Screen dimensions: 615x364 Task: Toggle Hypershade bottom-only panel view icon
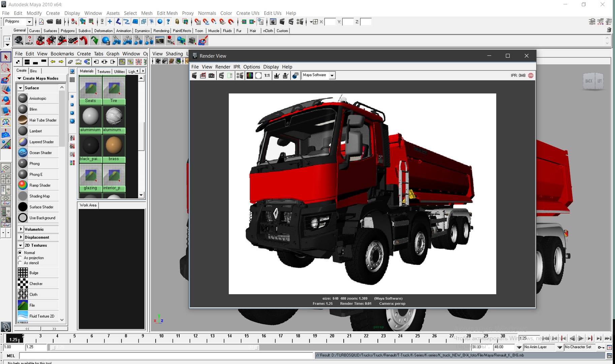tap(35, 62)
